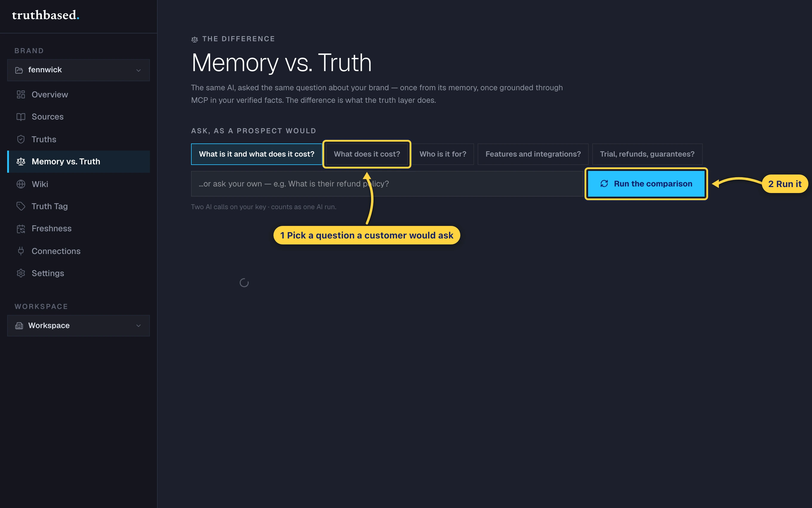The image size is (812, 508).
Task: Click the 'Two AI calls on your key' note
Action: [x=263, y=207]
